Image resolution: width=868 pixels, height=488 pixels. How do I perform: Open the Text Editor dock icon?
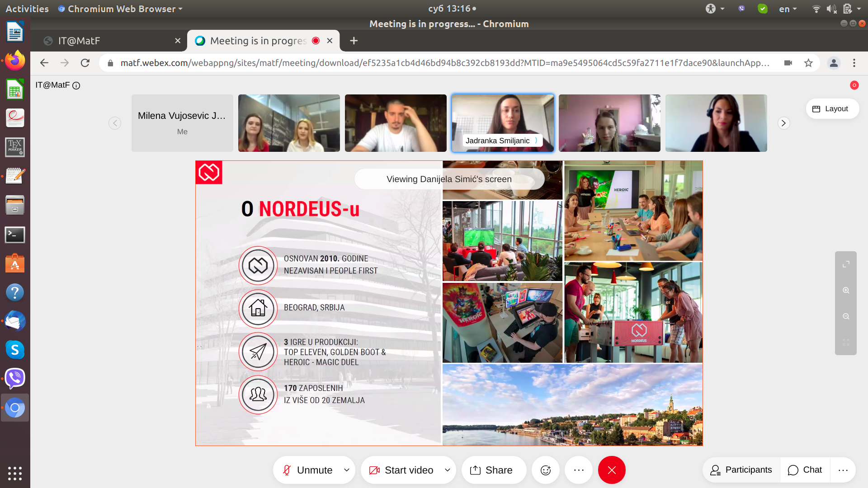(x=15, y=176)
